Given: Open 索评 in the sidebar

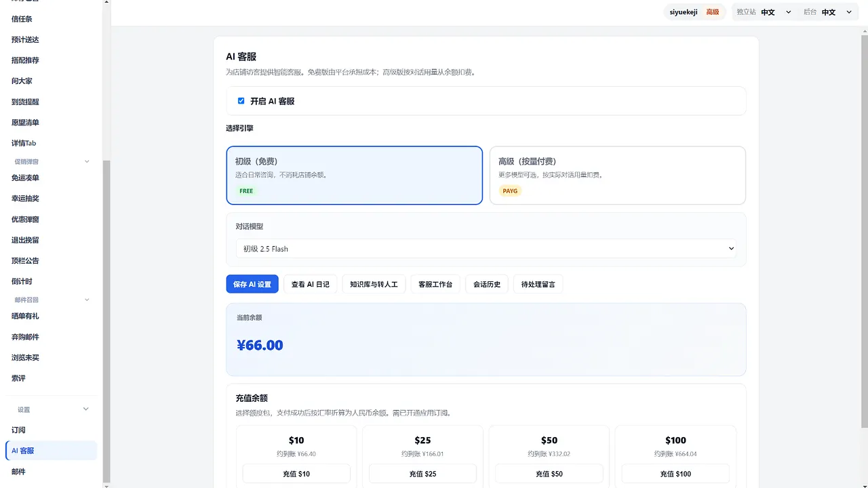Looking at the screenshot, I should coord(52,378).
